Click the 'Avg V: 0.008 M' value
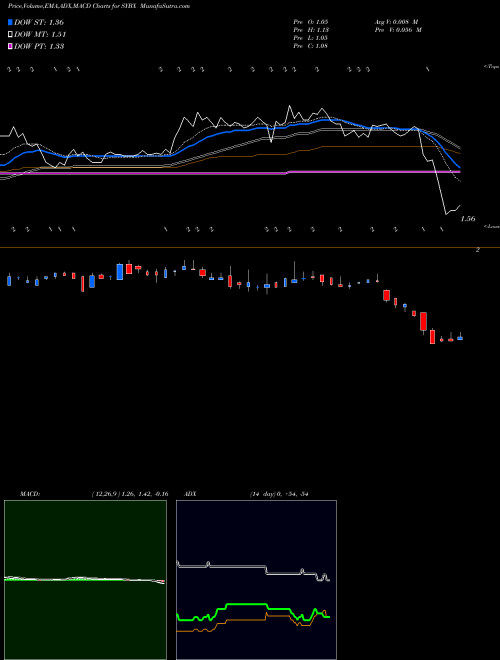Viewport: 500px width, 660px height. coord(396,22)
